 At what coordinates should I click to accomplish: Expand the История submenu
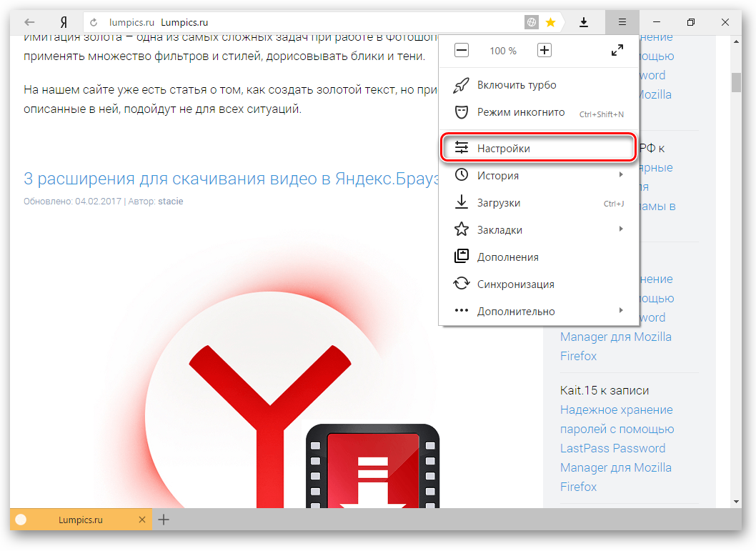point(497,176)
